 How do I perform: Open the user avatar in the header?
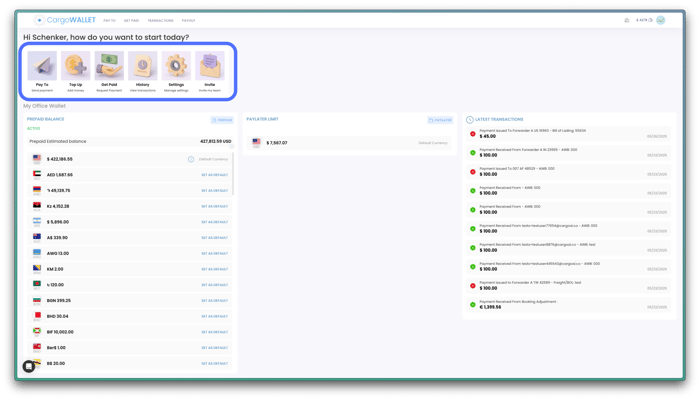click(661, 20)
